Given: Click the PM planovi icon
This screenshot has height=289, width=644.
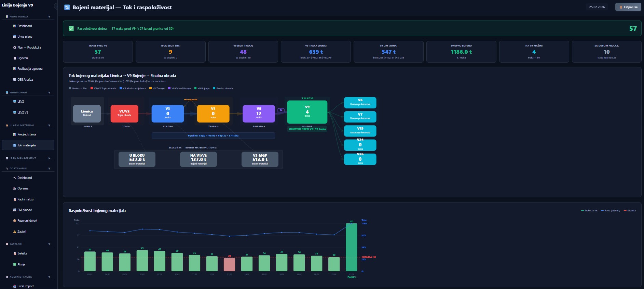Looking at the screenshot, I should tap(15, 210).
